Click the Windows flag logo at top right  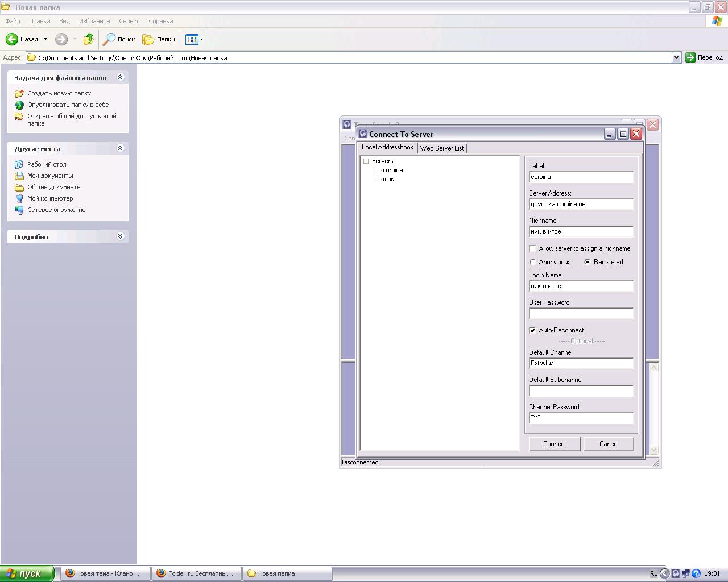(717, 21)
